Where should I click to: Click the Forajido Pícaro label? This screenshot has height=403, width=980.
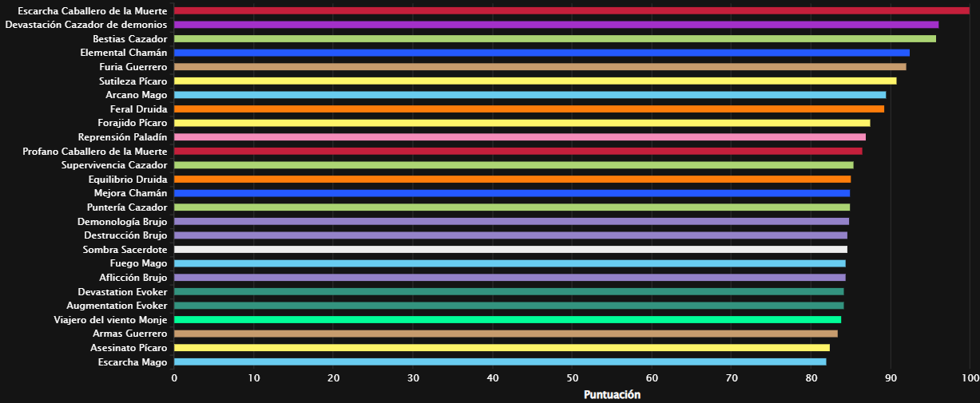(x=133, y=123)
